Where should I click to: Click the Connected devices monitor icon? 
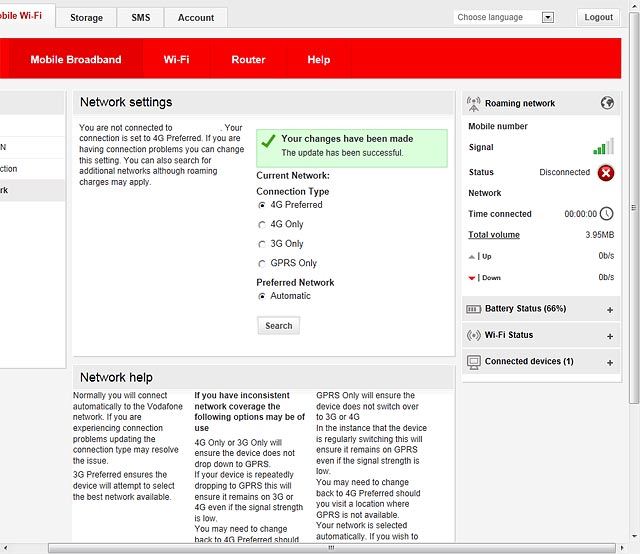[x=473, y=362]
